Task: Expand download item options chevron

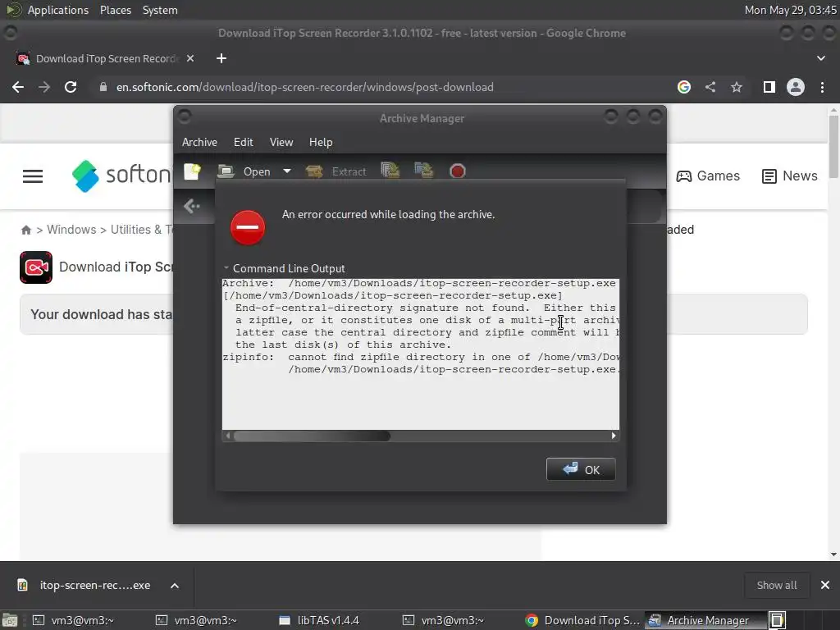Action: 175,586
